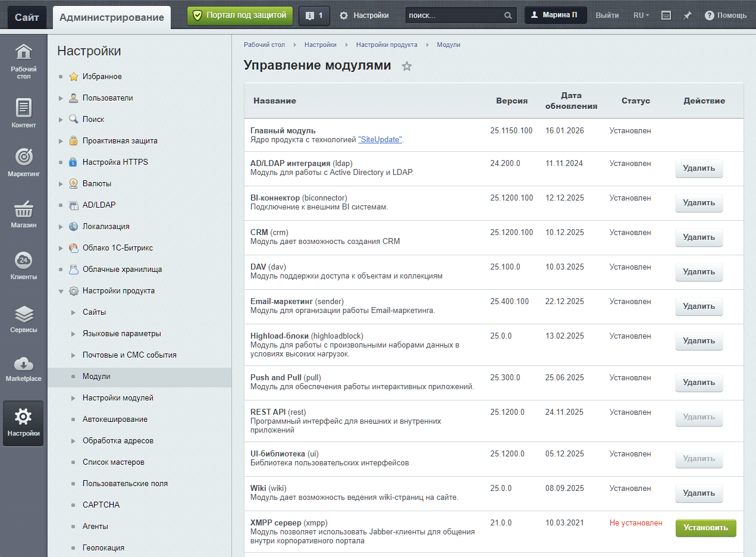Viewport: 756px width, 557px height.
Task: Add page to favorites with star icon
Action: (x=407, y=66)
